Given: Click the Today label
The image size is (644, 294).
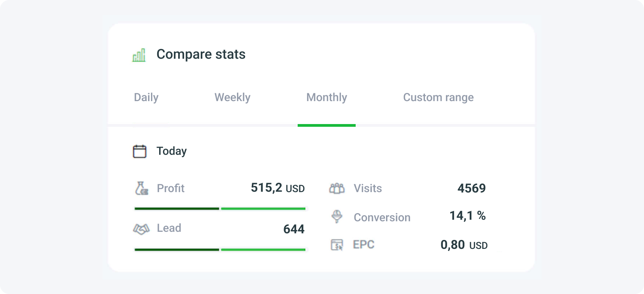Looking at the screenshot, I should (x=172, y=151).
